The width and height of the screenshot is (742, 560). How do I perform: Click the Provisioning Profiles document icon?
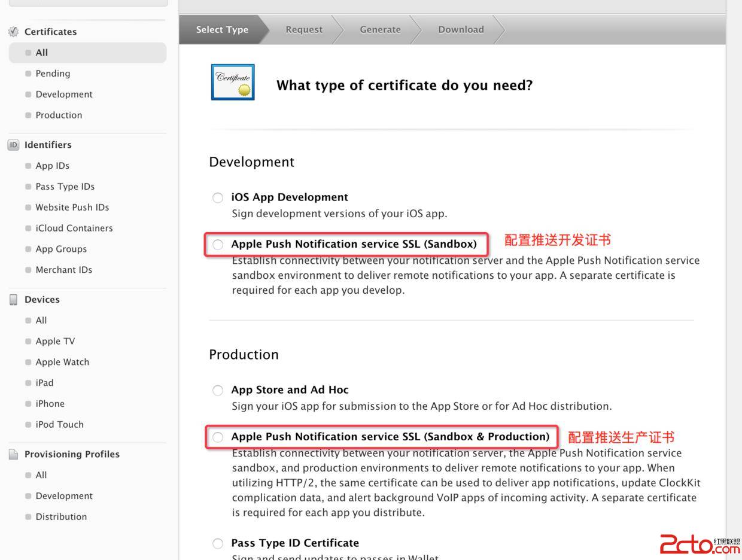click(x=13, y=454)
